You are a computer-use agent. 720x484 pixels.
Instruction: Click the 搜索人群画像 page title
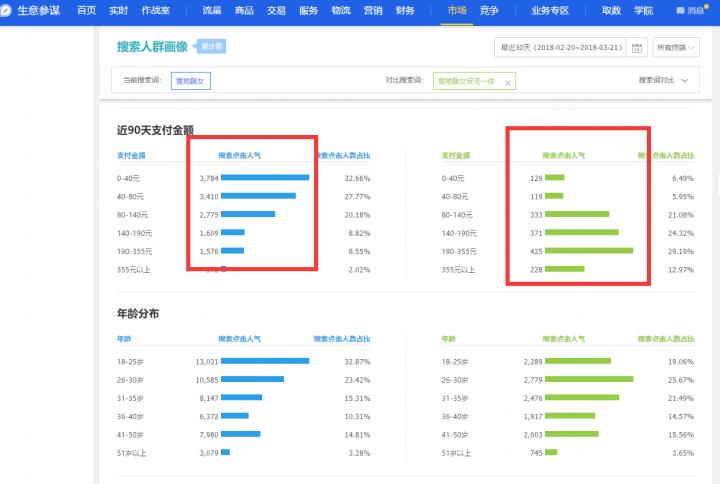click(x=152, y=46)
